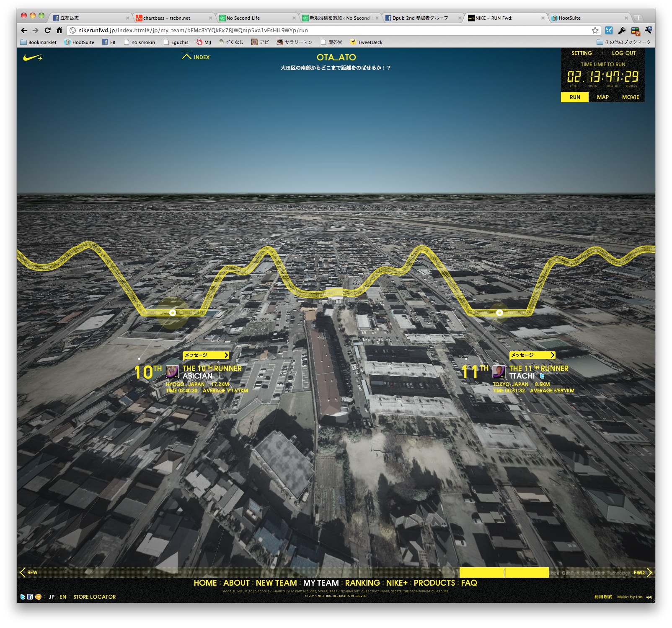Click TTACHI's runner avatar
The height and width of the screenshot is (628, 672).
click(499, 371)
